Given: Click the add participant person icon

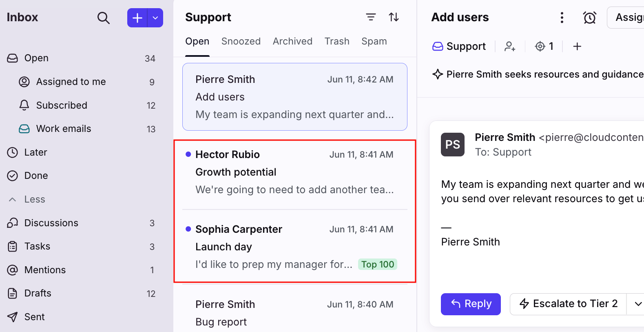Looking at the screenshot, I should coord(510,46).
